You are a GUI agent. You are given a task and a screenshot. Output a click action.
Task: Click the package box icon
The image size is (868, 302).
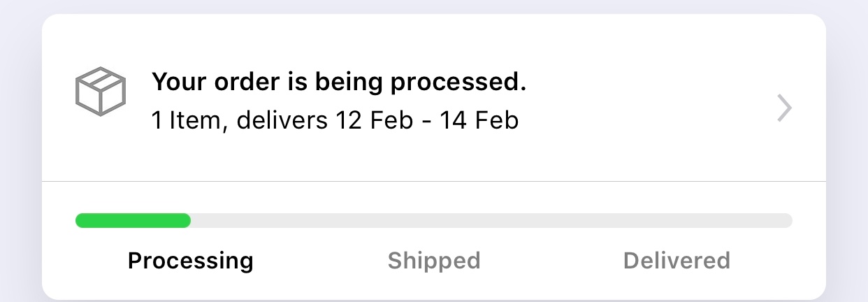(x=100, y=92)
